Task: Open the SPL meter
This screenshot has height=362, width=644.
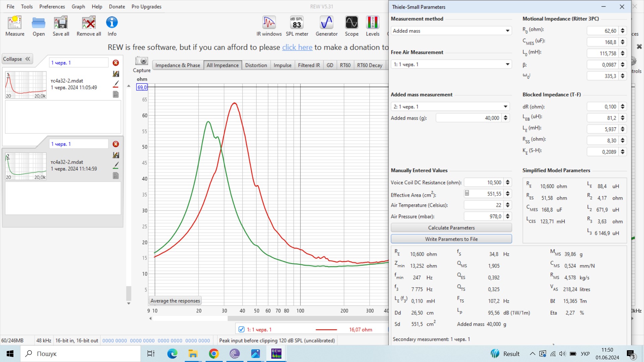Action: pos(297,26)
